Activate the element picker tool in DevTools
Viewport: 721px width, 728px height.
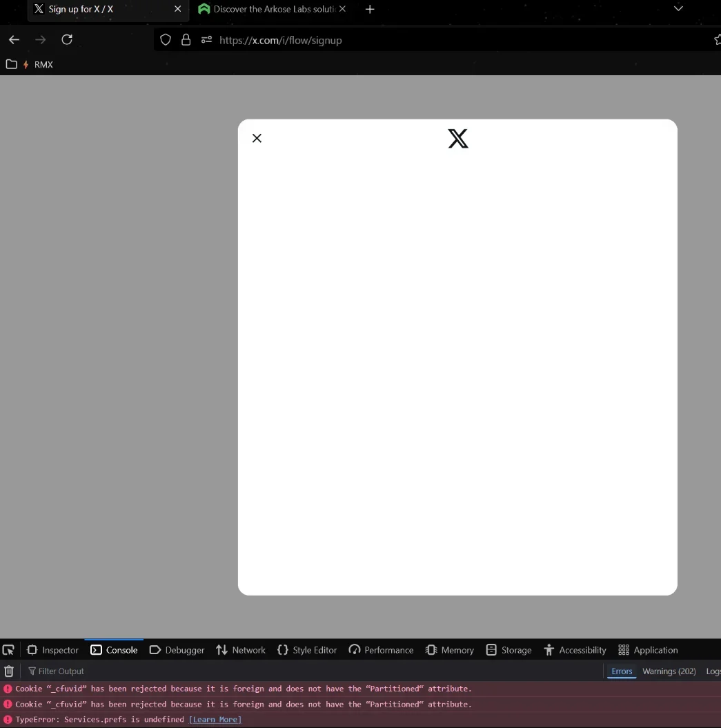[x=8, y=650]
